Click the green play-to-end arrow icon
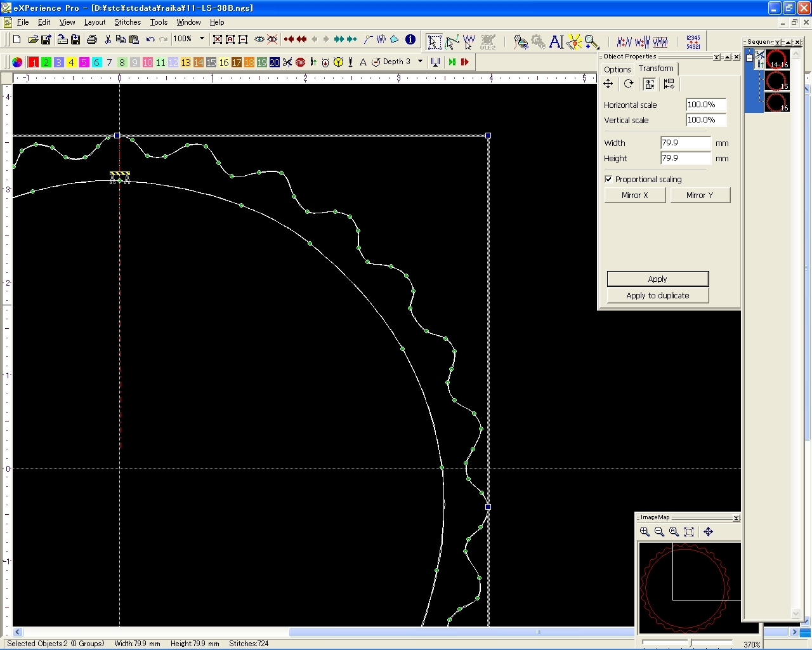The width and height of the screenshot is (812, 650). tap(452, 62)
